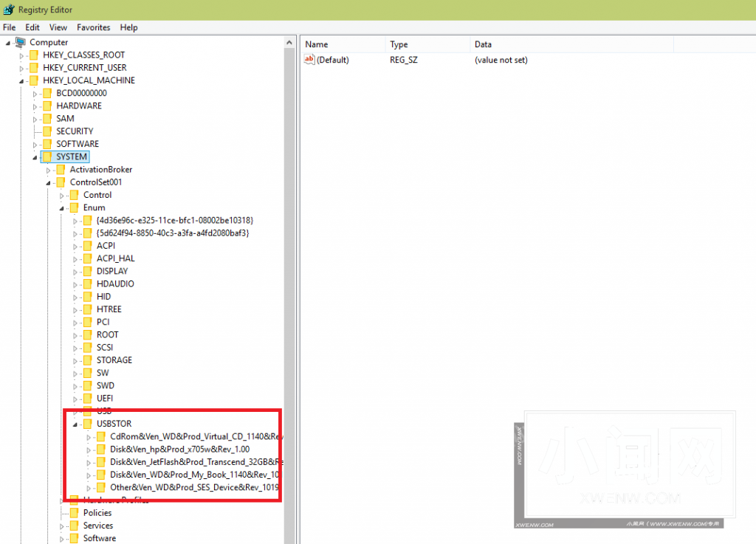Screen dimensions: 756x544
Task: Click the Computer icon in tree root
Action: click(21, 42)
